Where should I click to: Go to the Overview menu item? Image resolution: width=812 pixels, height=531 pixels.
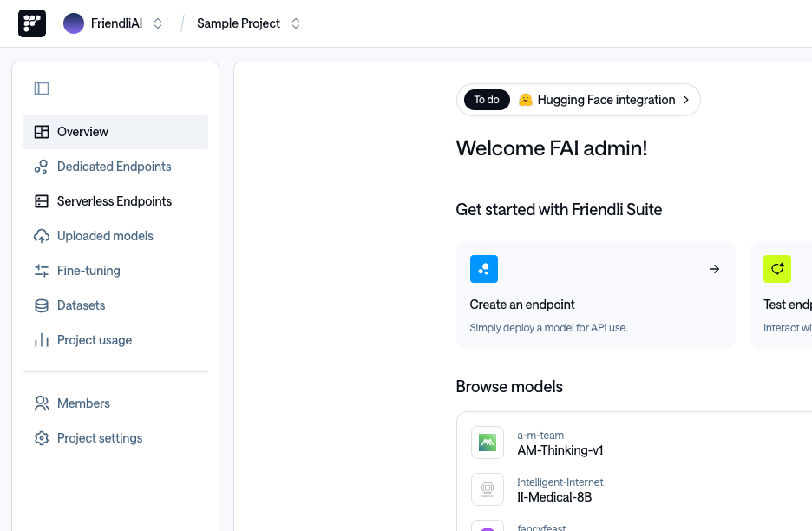[115, 132]
